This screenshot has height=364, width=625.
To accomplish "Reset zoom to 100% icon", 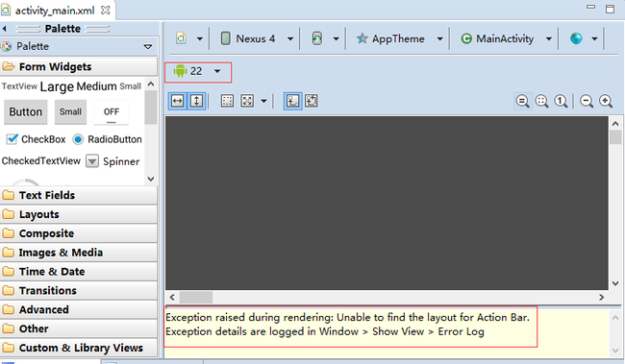I will [x=561, y=101].
